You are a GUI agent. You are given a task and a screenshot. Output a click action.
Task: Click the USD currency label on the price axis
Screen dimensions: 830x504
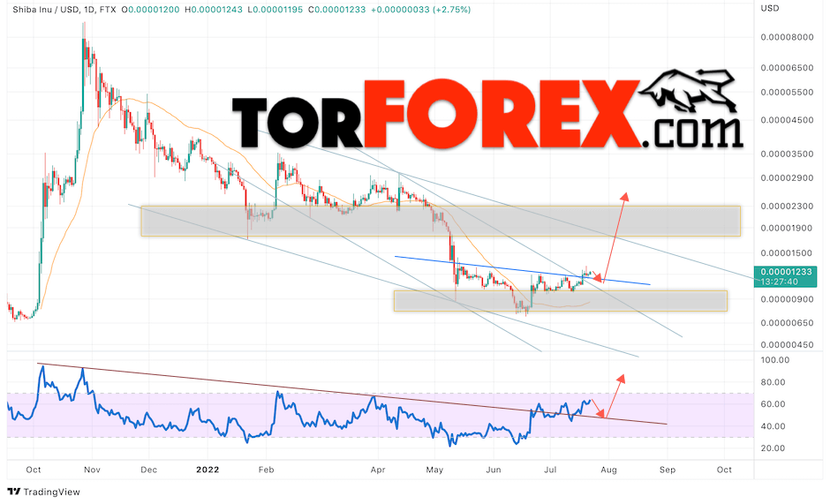770,8
